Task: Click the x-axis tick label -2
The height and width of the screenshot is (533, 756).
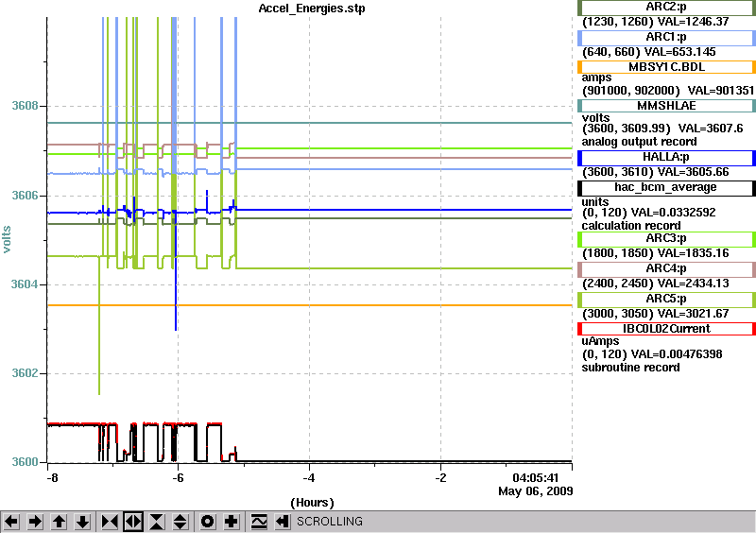Action: 440,478
